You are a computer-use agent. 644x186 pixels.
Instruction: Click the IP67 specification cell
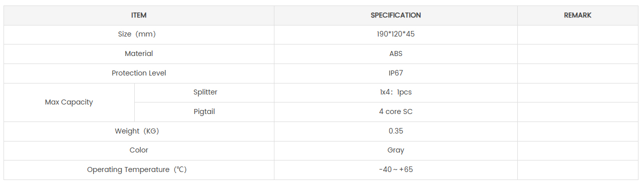coord(396,73)
